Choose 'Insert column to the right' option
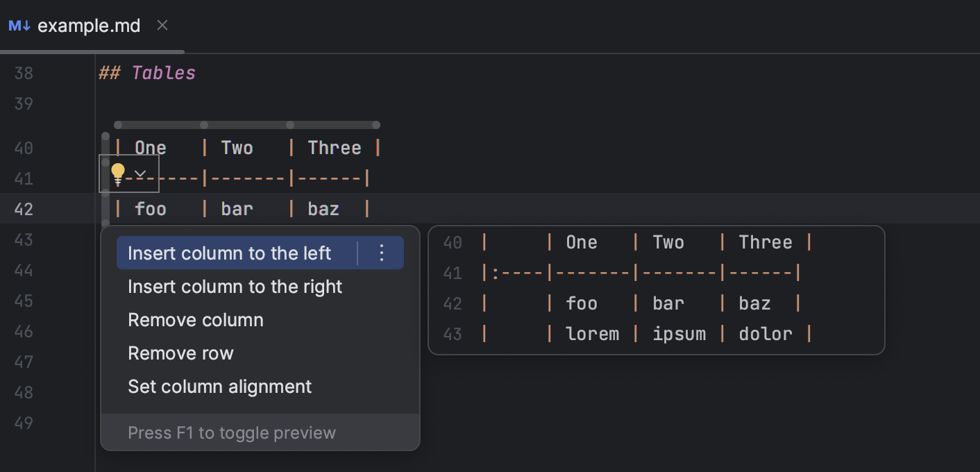Image resolution: width=980 pixels, height=472 pixels. [235, 286]
